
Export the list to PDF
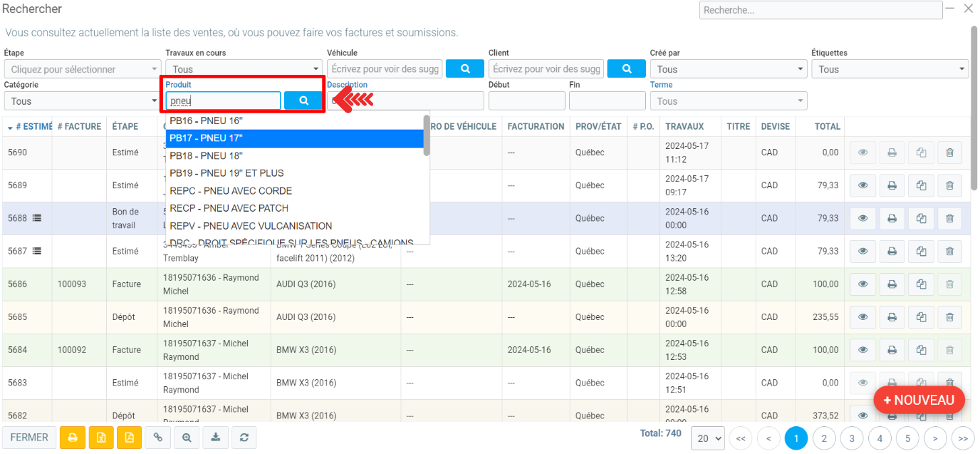click(129, 438)
